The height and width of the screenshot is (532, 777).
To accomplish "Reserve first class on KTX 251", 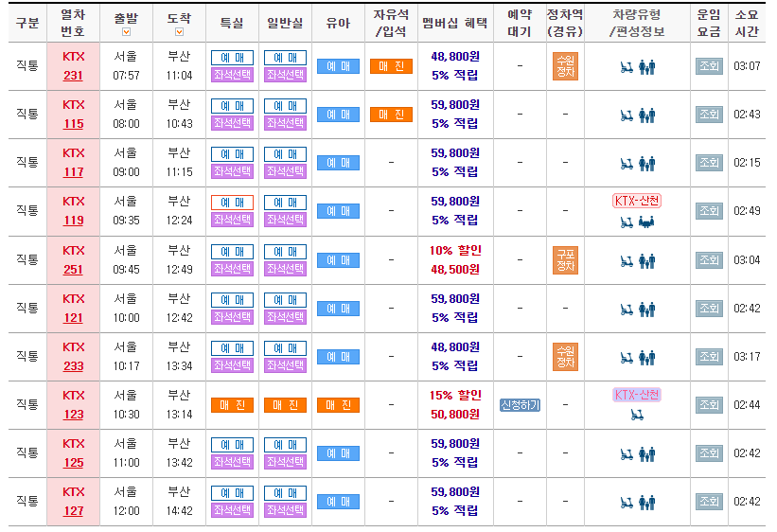I will pyautogui.click(x=233, y=252).
